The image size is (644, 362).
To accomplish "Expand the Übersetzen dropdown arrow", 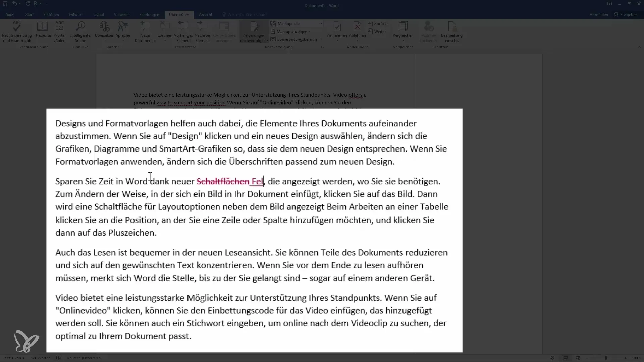I will (x=104, y=41).
